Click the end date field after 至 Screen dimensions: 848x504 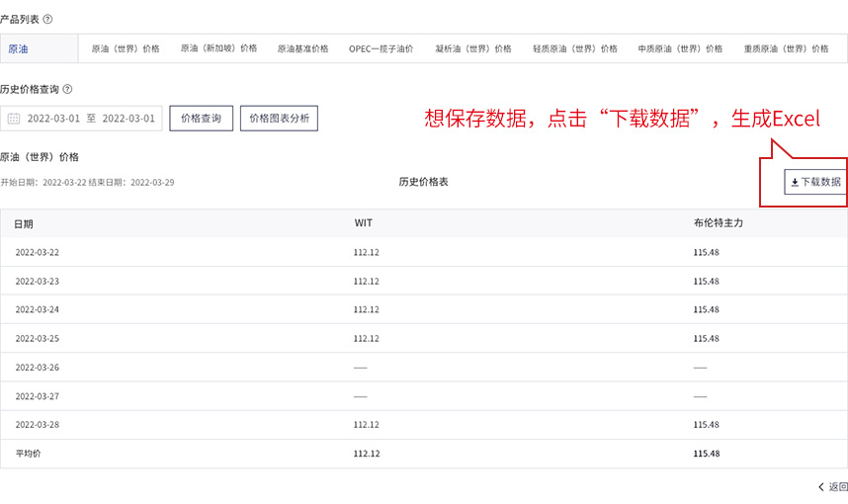[128, 119]
